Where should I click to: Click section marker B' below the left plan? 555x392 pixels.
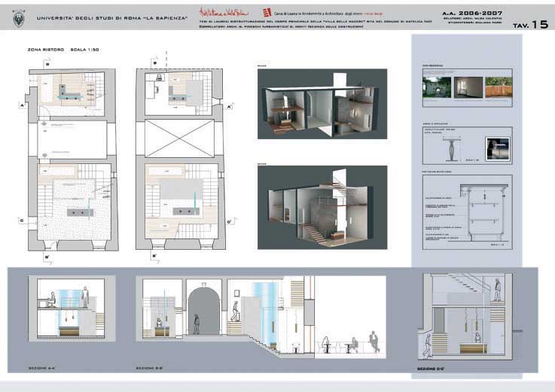[x=47, y=257]
